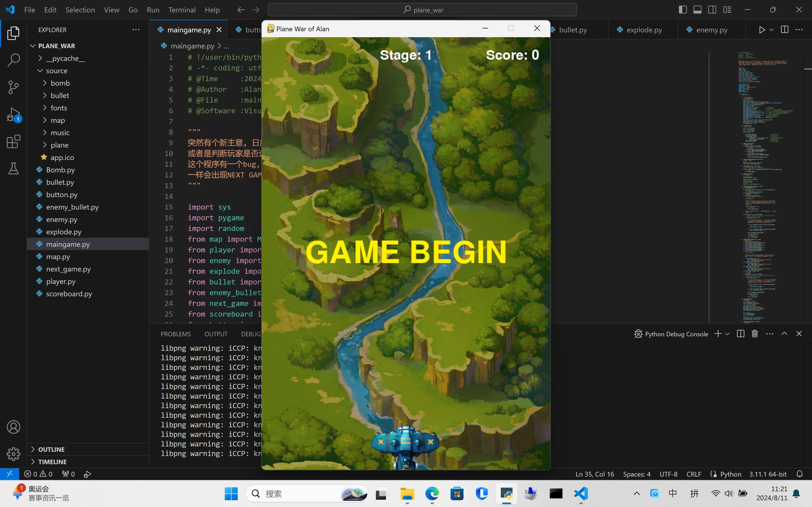Expand the OUTLINE section

[x=51, y=449]
